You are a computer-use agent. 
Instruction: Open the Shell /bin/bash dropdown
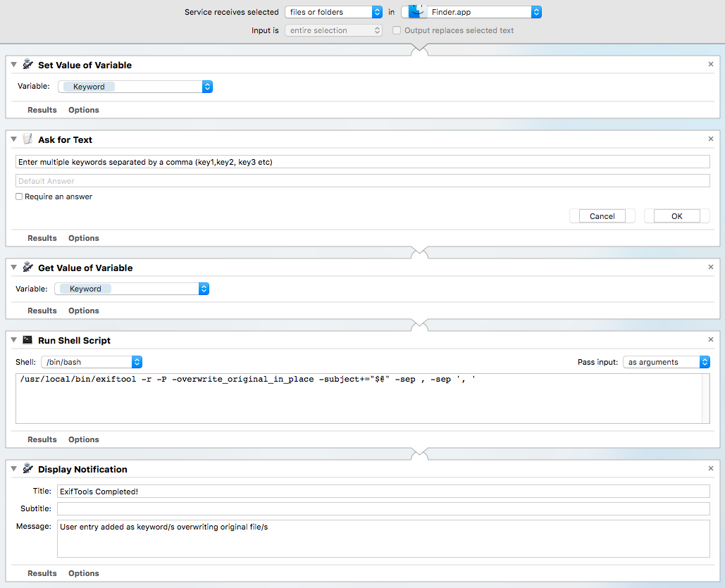[x=92, y=362]
